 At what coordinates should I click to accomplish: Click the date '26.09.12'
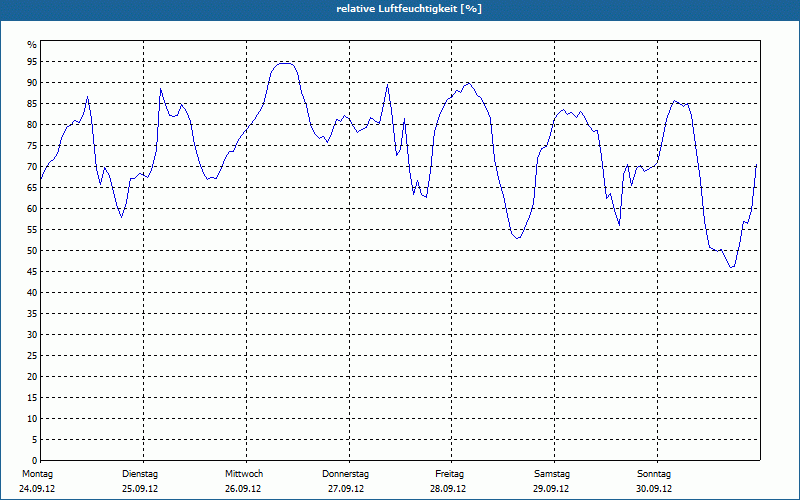point(243,489)
